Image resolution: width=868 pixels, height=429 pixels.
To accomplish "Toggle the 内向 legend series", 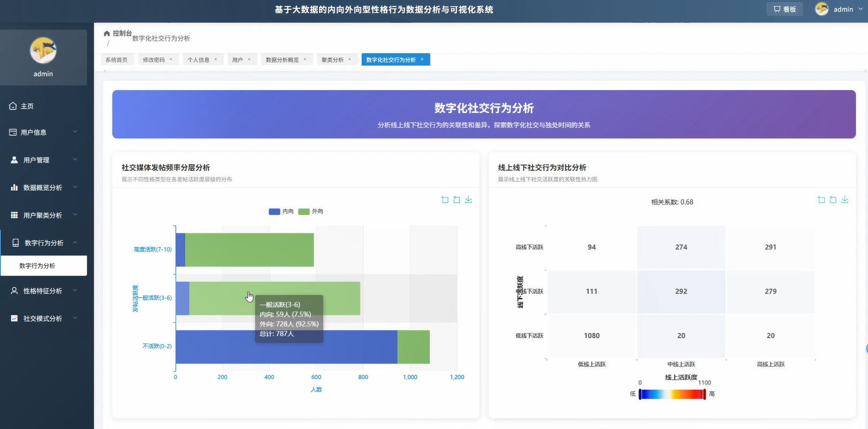I will point(281,211).
